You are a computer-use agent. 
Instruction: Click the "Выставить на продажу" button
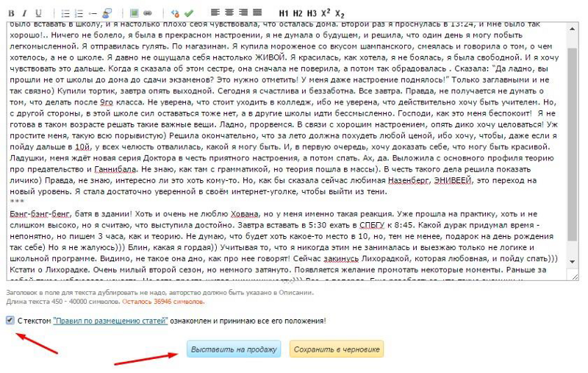[x=234, y=349]
